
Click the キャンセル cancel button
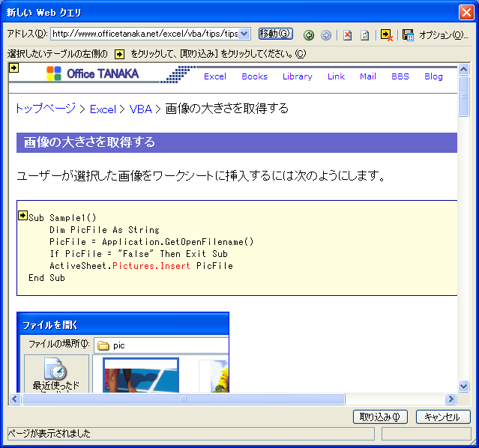pyautogui.click(x=443, y=417)
